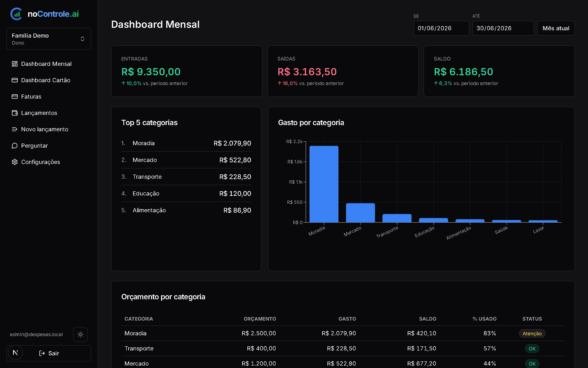
Task: Click the Educação bar in the chart
Action: pyautogui.click(x=433, y=220)
